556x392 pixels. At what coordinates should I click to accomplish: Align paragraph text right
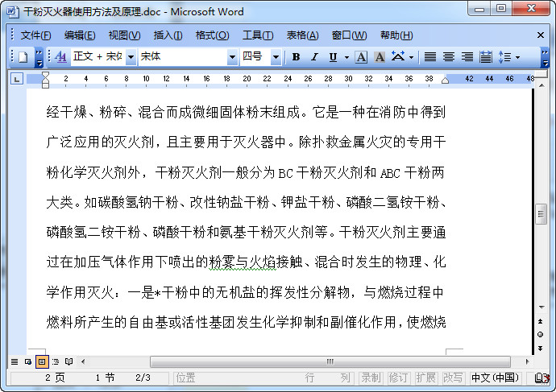467,57
